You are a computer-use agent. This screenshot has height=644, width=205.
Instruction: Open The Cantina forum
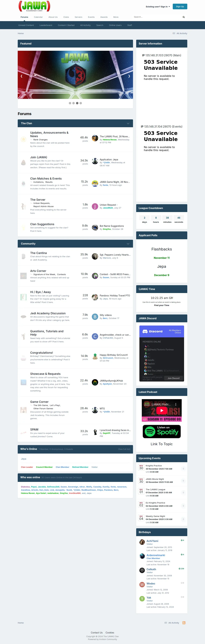[38, 253]
